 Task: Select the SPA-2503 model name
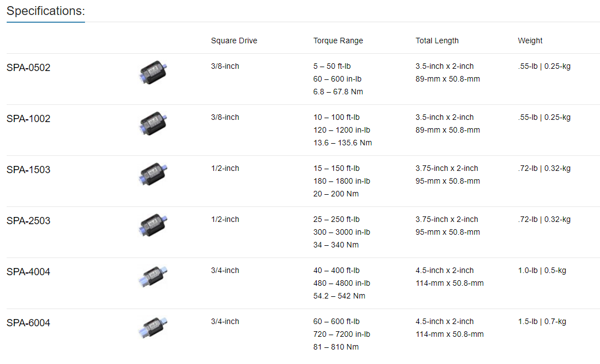coord(28,221)
